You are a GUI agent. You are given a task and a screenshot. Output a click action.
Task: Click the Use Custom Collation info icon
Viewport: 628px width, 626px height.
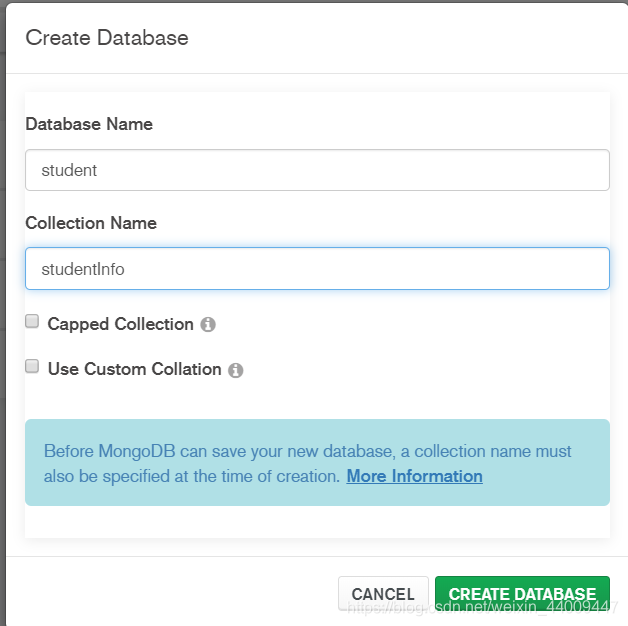pyautogui.click(x=236, y=370)
